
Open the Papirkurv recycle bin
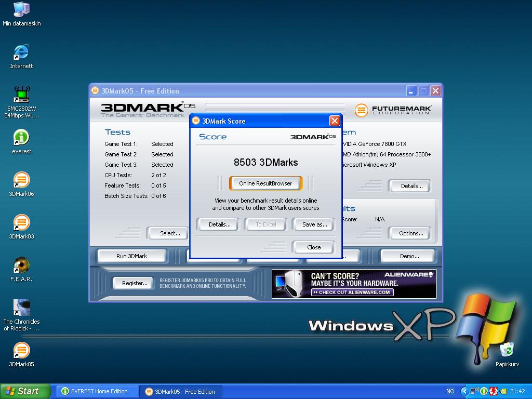click(x=507, y=354)
